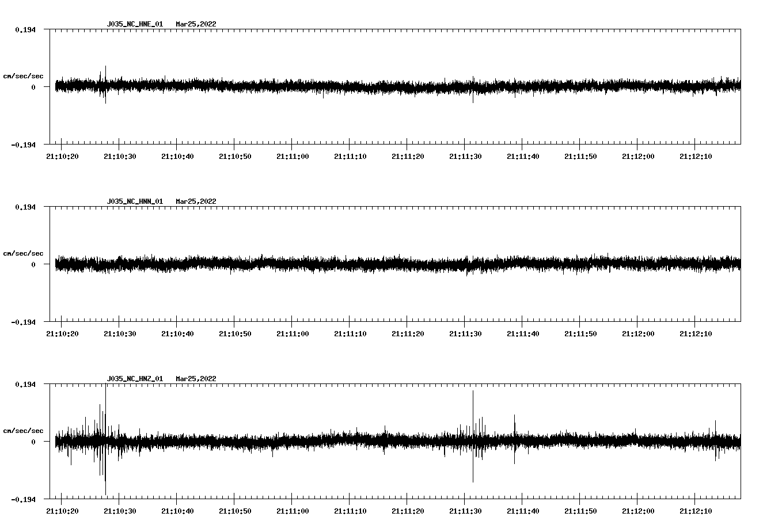Select the 21:11:30 label under the HNE plot
The height and width of the screenshot is (532, 782).
coord(465,157)
